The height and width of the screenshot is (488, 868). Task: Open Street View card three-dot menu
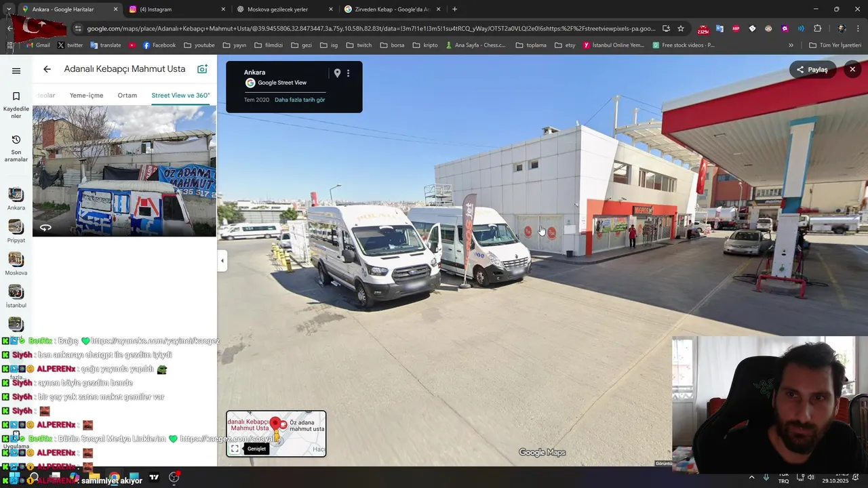click(349, 73)
